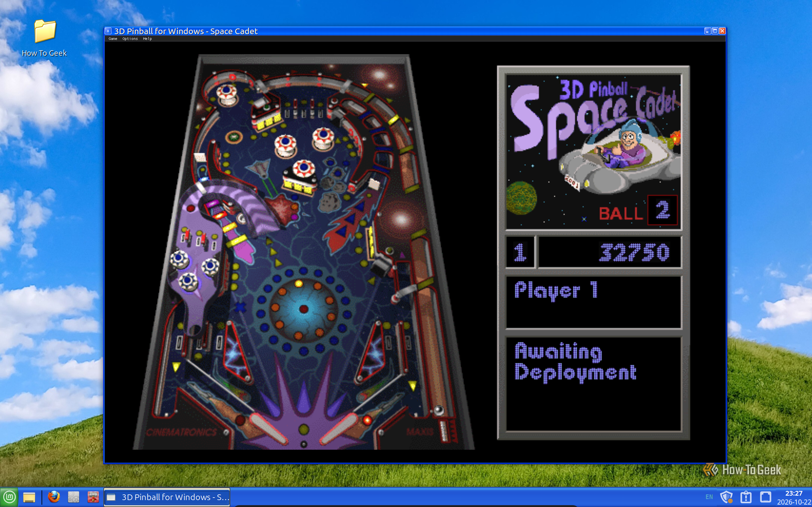Click the Player 1 text panel
The width and height of the screenshot is (812, 507).
[x=593, y=302]
